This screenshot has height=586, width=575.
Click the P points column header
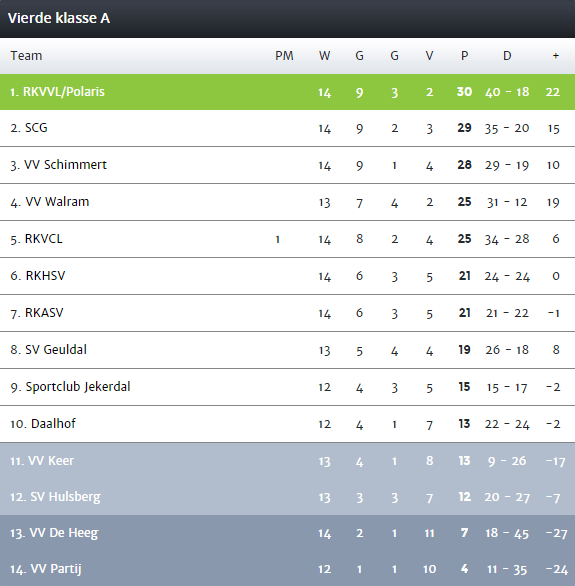(x=464, y=56)
